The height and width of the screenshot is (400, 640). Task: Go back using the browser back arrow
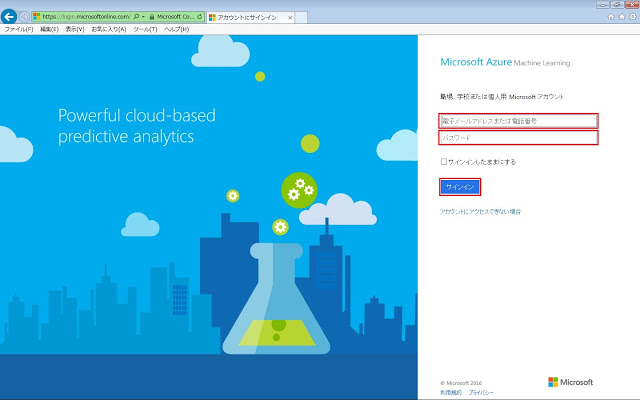(9, 17)
